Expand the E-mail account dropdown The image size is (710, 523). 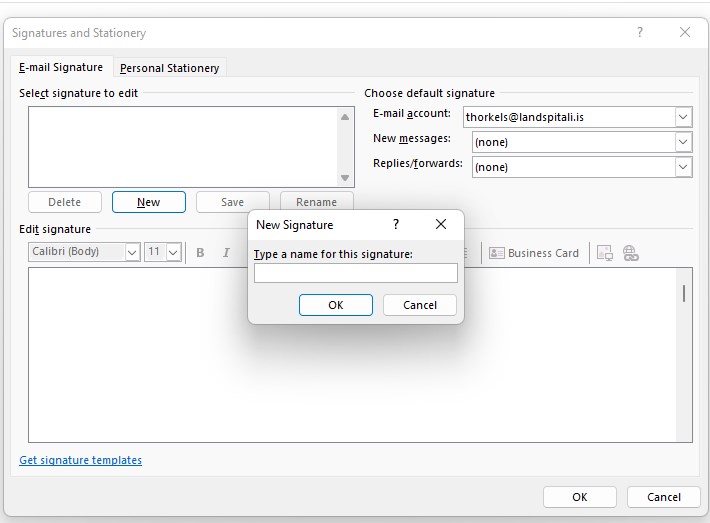point(683,117)
